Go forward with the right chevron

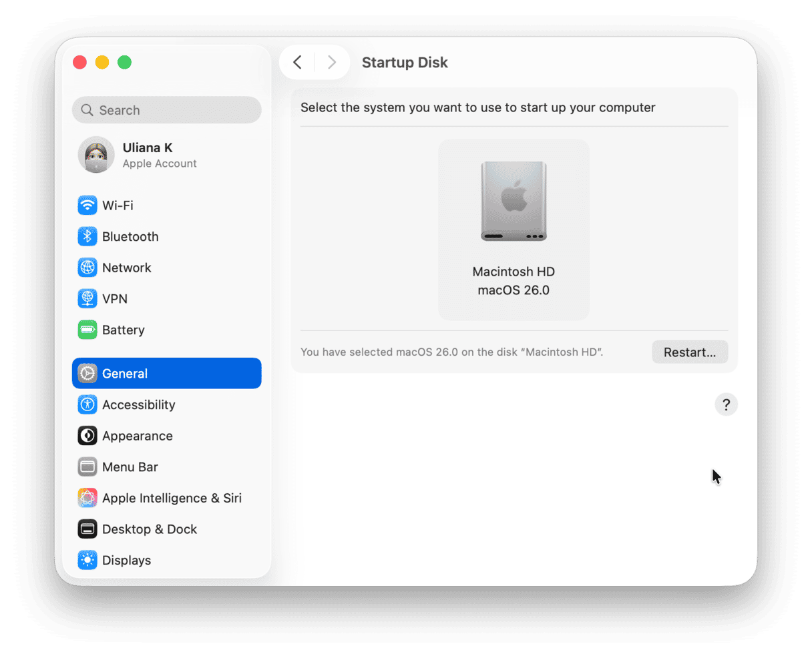click(332, 63)
